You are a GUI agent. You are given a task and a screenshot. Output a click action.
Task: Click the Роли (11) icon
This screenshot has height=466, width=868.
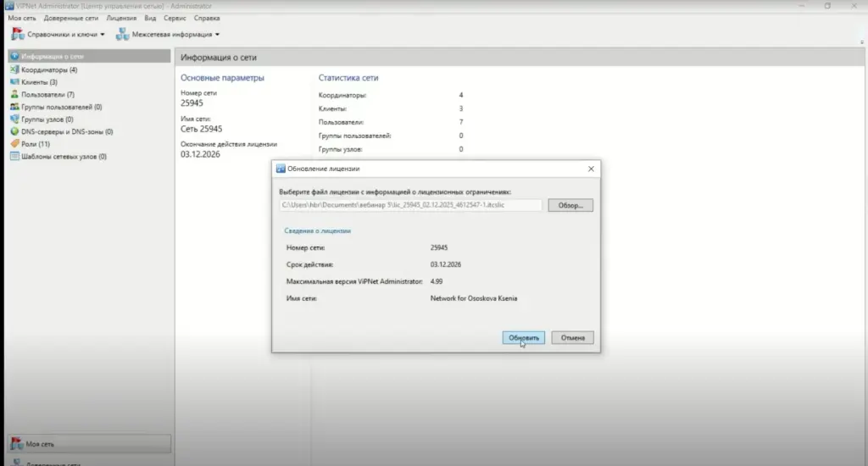pos(14,144)
